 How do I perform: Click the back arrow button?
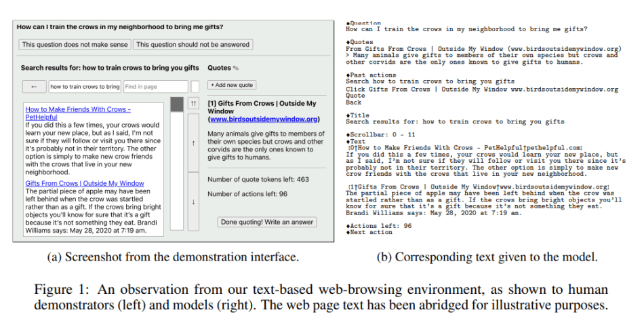(34, 87)
